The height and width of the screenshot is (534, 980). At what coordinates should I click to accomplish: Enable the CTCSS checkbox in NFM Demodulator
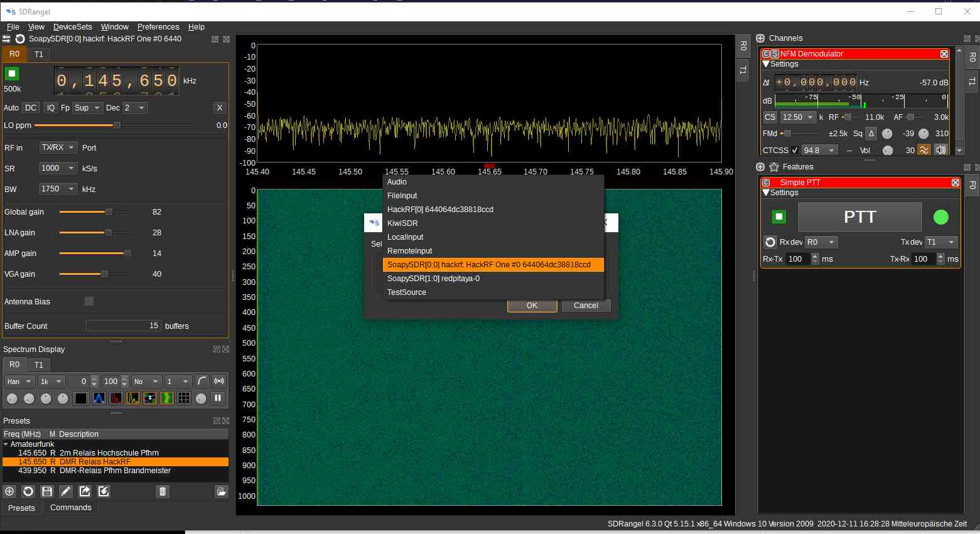795,149
